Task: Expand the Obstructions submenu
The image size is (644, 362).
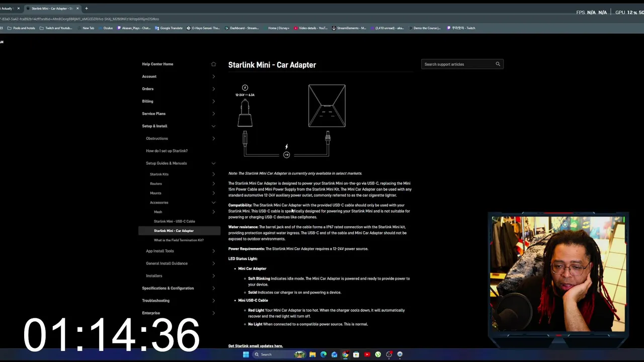Action: pyautogui.click(x=213, y=138)
